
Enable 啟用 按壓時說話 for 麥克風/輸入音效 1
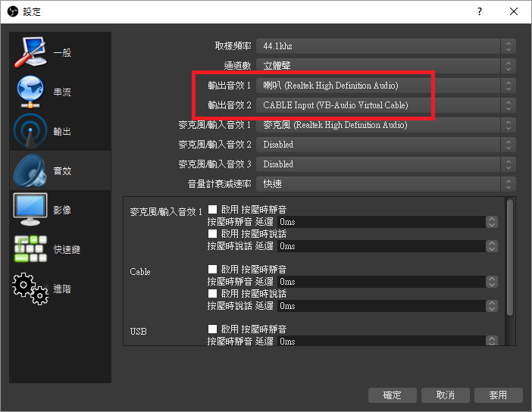[212, 233]
